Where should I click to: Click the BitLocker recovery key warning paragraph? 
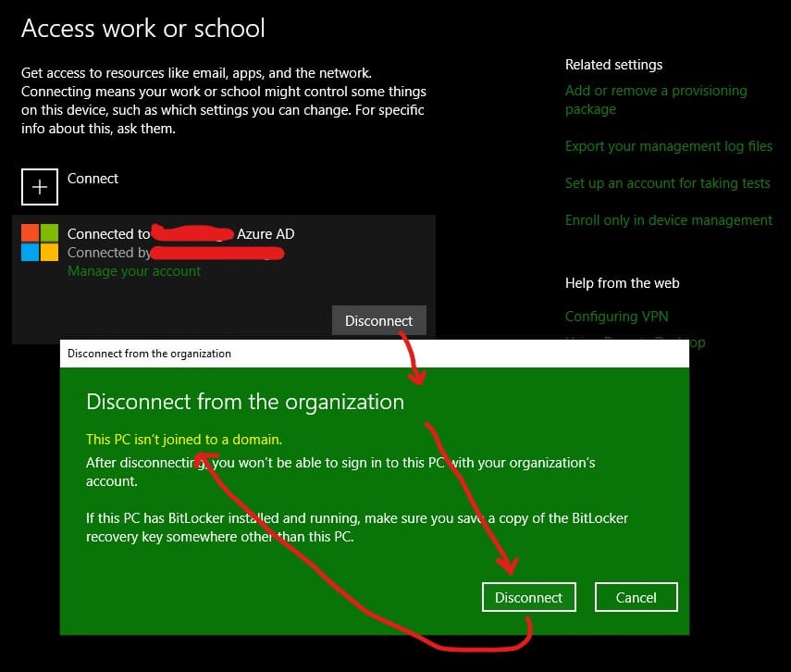[x=357, y=527]
